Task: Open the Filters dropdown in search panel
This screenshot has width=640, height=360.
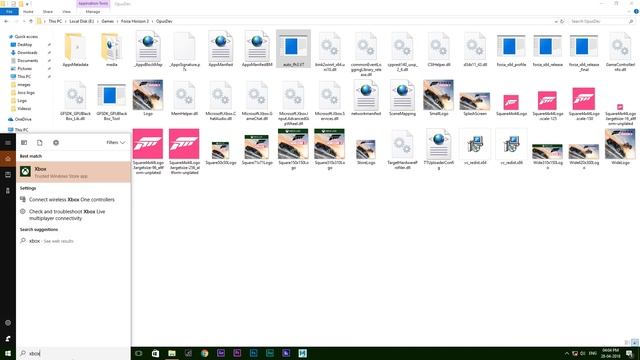Action: coord(116,142)
